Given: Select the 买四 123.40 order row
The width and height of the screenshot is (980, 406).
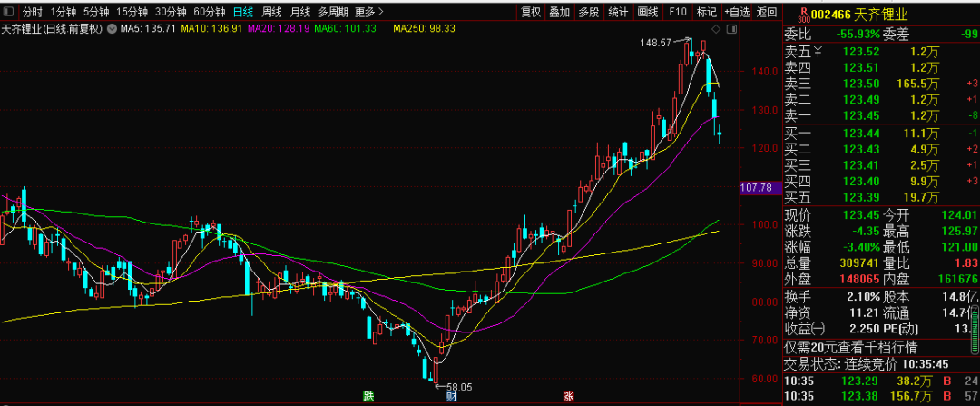Looking at the screenshot, I should pyautogui.click(x=881, y=182).
